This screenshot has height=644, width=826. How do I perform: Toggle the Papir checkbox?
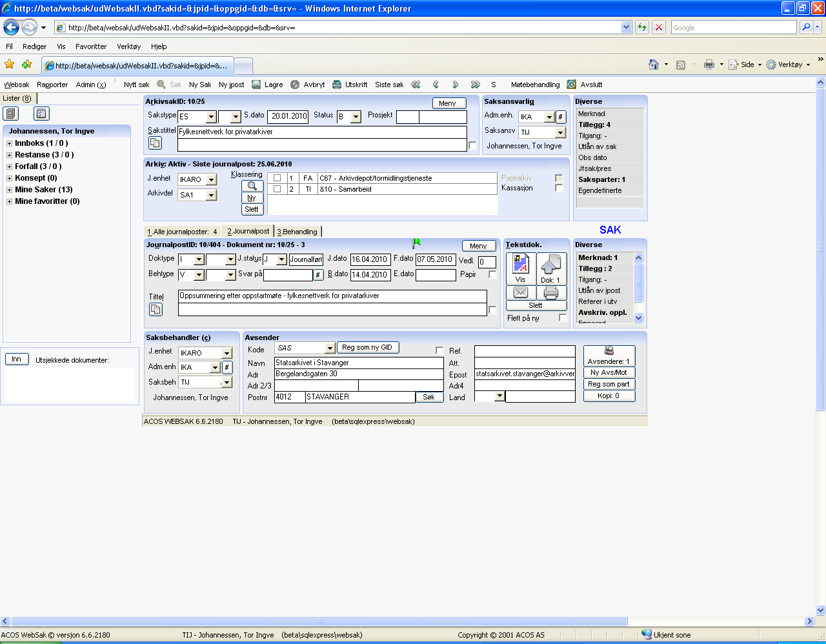[x=492, y=274]
